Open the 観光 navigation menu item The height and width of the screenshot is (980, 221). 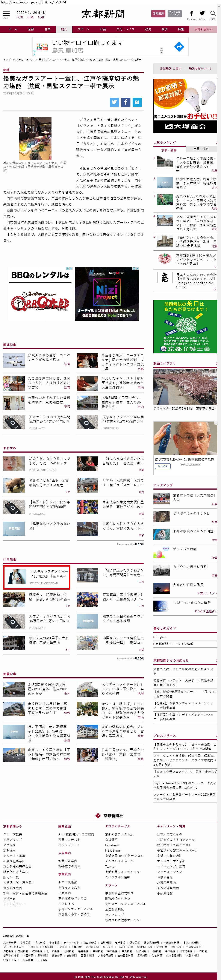pos(64,29)
